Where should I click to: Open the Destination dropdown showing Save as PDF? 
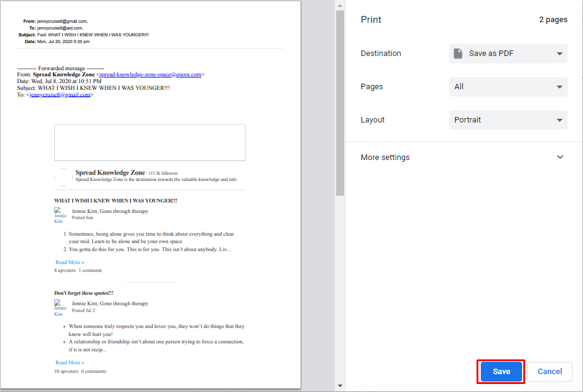pyautogui.click(x=509, y=54)
